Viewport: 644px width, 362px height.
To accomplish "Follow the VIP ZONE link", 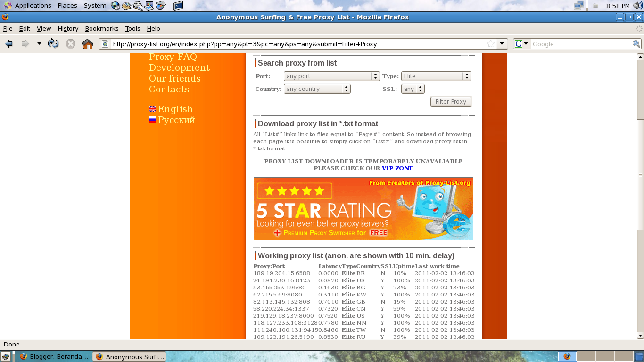I will [x=397, y=168].
